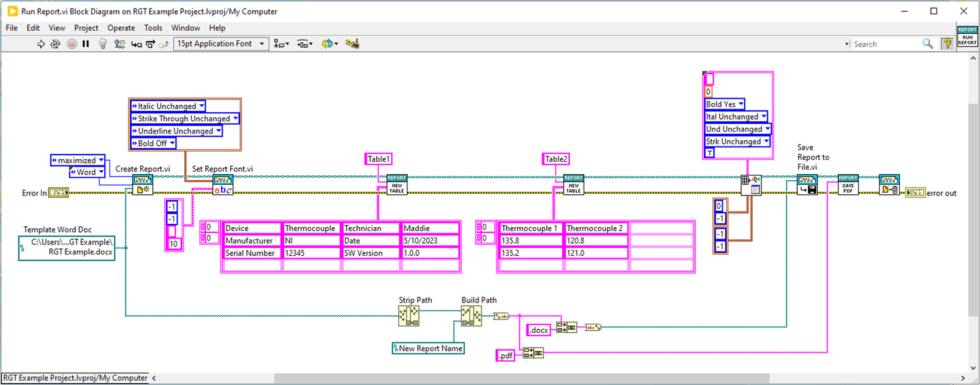Screen dimensions: 980x385
Task: Click Step Out toolbar icon
Action: 164,44
